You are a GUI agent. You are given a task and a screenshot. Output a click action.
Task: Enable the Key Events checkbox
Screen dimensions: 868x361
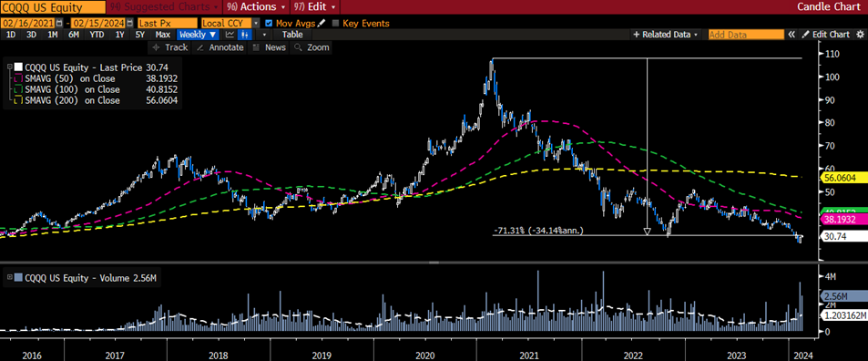[x=335, y=24]
